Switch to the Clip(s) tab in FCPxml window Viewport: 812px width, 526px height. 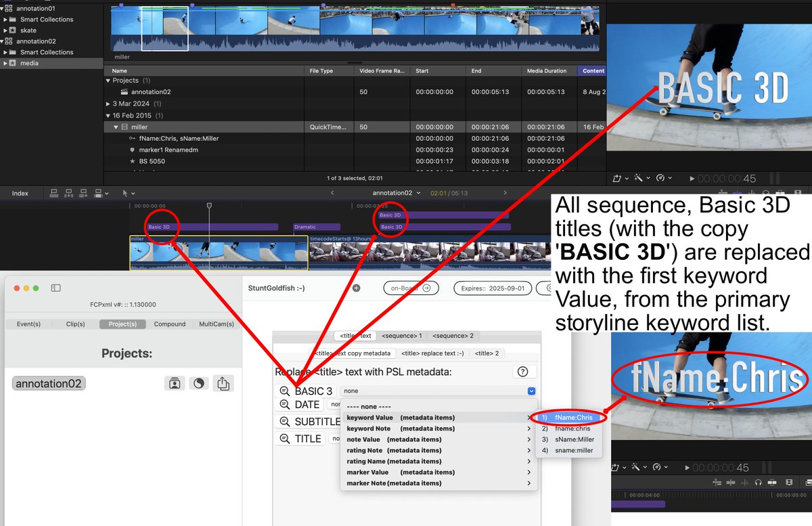coord(74,324)
